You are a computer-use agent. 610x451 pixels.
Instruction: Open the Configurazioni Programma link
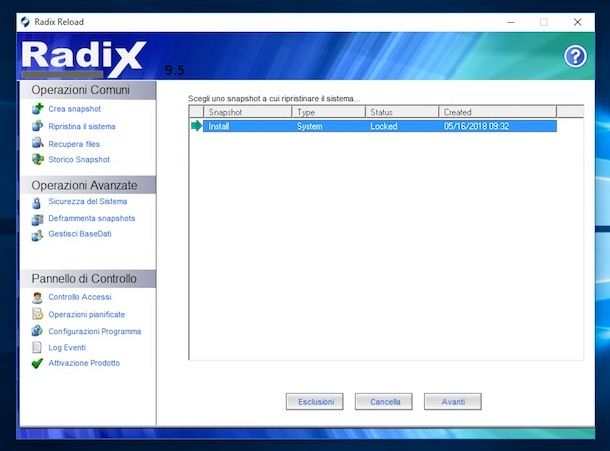click(95, 332)
